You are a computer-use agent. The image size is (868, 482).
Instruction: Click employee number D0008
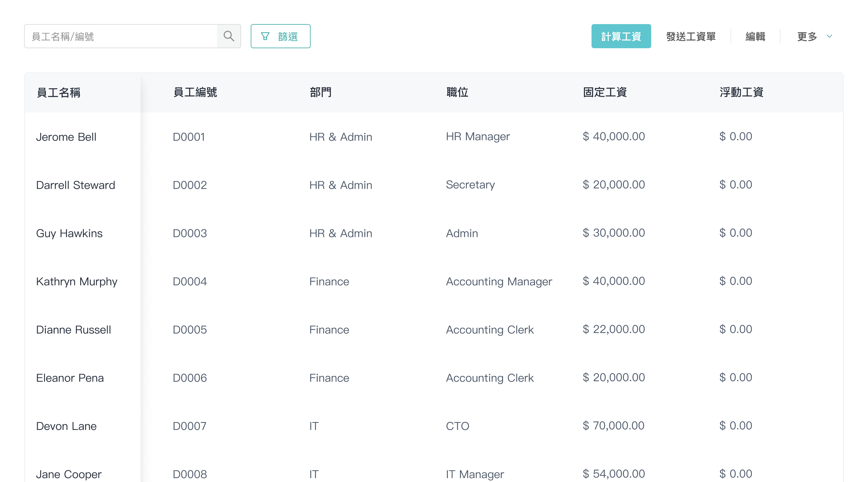[x=189, y=474]
